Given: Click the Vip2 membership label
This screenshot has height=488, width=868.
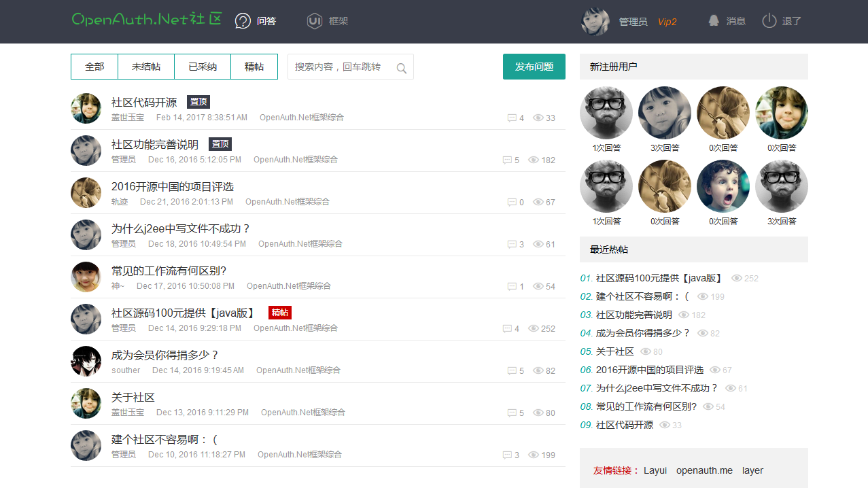Looking at the screenshot, I should click(x=666, y=21).
